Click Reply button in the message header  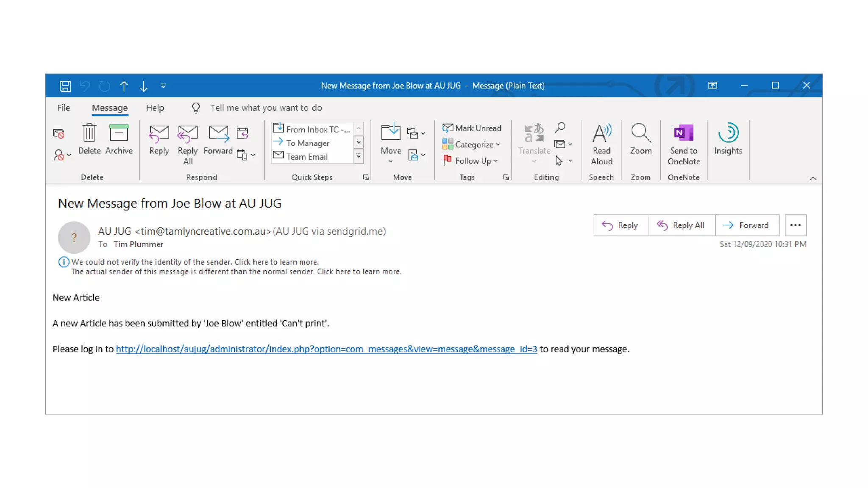[x=620, y=225]
